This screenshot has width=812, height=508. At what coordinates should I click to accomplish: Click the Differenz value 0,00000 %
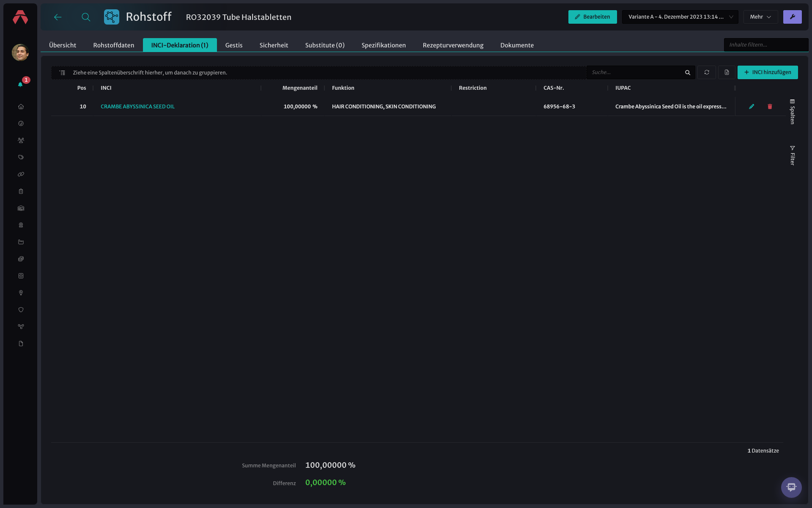point(326,483)
